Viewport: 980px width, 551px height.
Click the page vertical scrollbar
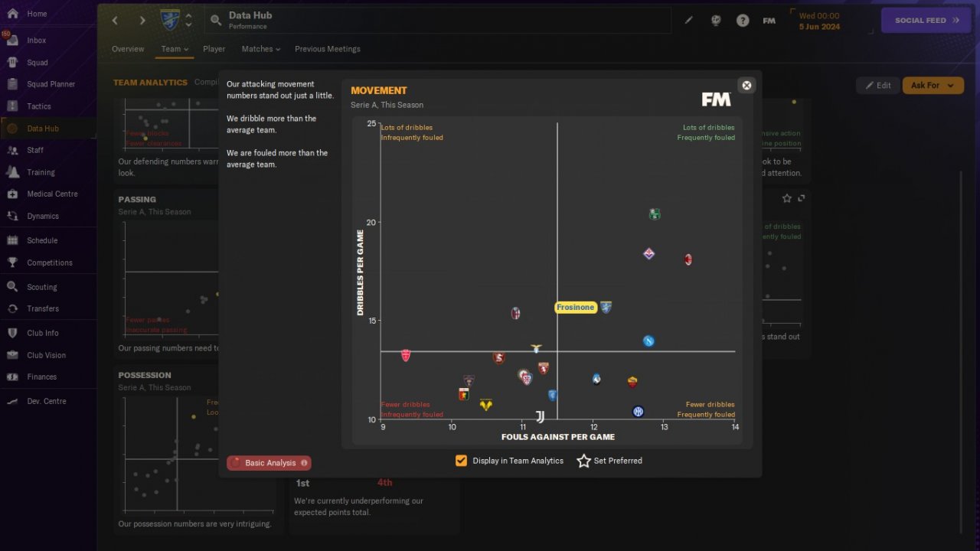[962, 352]
